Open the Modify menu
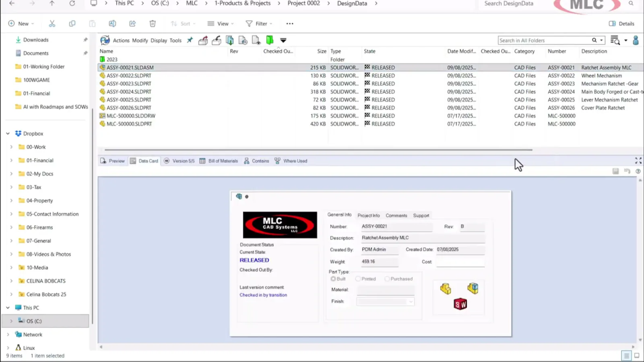The height and width of the screenshot is (362, 644). [x=140, y=41]
